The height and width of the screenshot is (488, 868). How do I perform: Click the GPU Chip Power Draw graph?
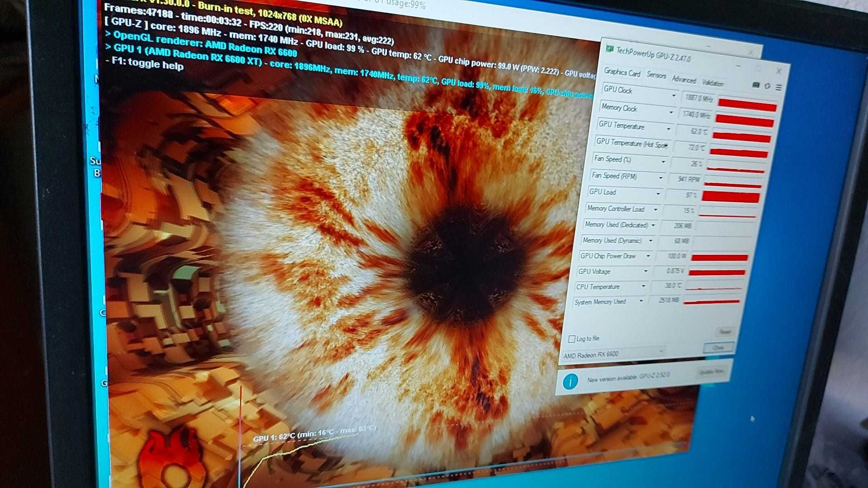click(x=719, y=258)
